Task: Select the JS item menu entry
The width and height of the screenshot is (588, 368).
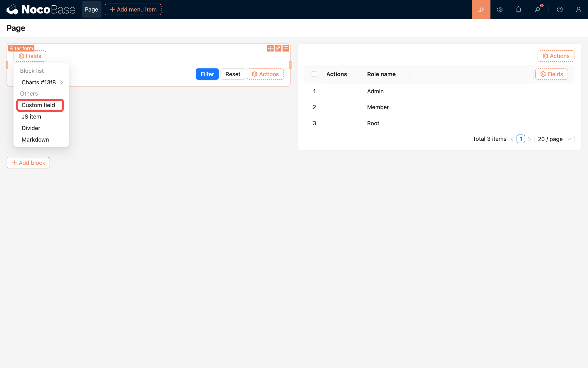Action: click(31, 117)
